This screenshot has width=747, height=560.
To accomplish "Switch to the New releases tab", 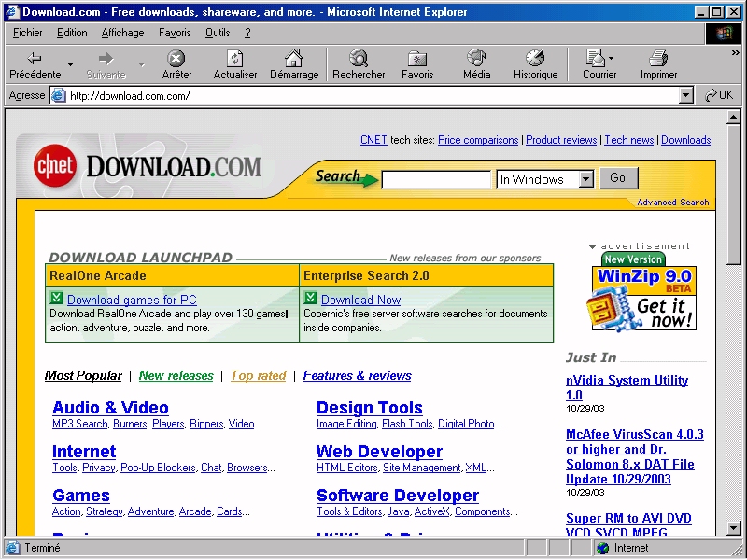I will point(176,376).
